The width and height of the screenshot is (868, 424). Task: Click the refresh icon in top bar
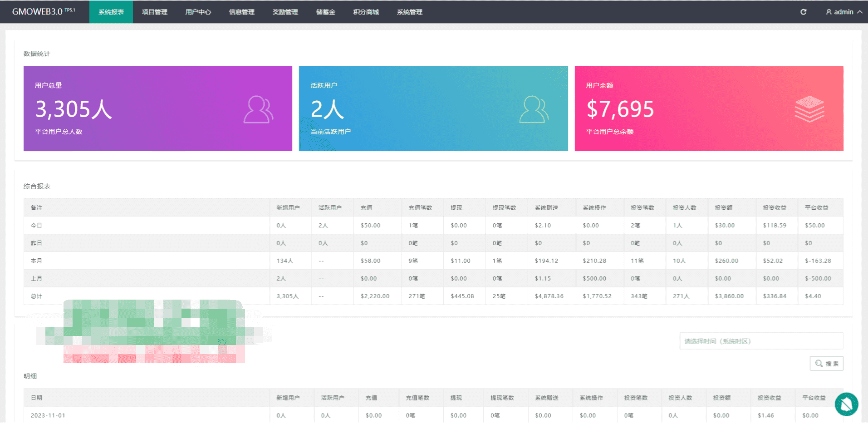(x=803, y=12)
